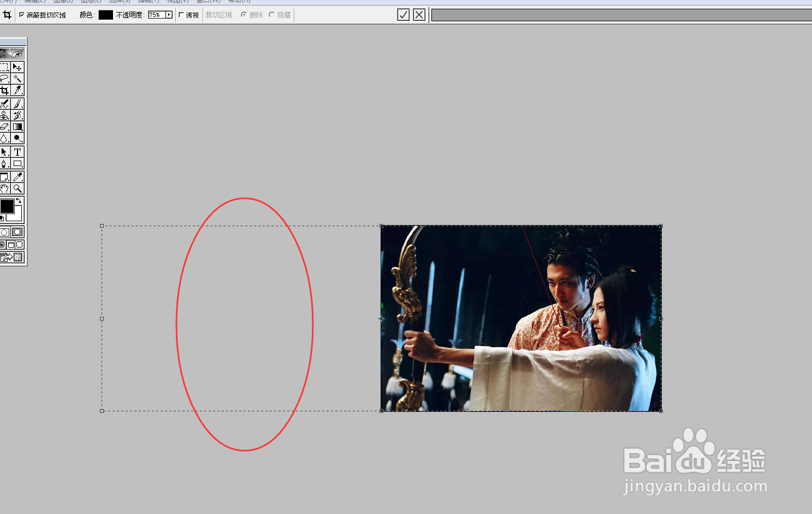This screenshot has width=812, height=514.
Task: Toggle the 遮蔽裁切区域 checkbox
Action: click(21, 15)
